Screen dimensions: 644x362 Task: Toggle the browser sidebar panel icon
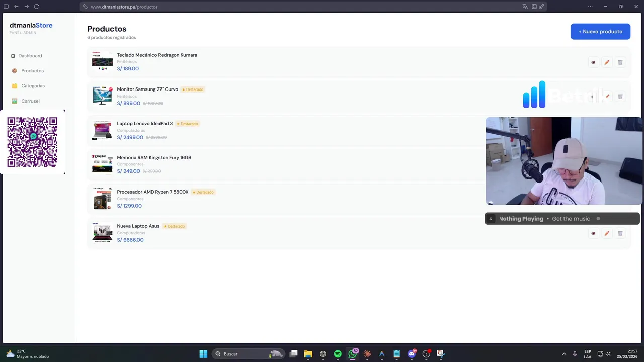[6, 7]
